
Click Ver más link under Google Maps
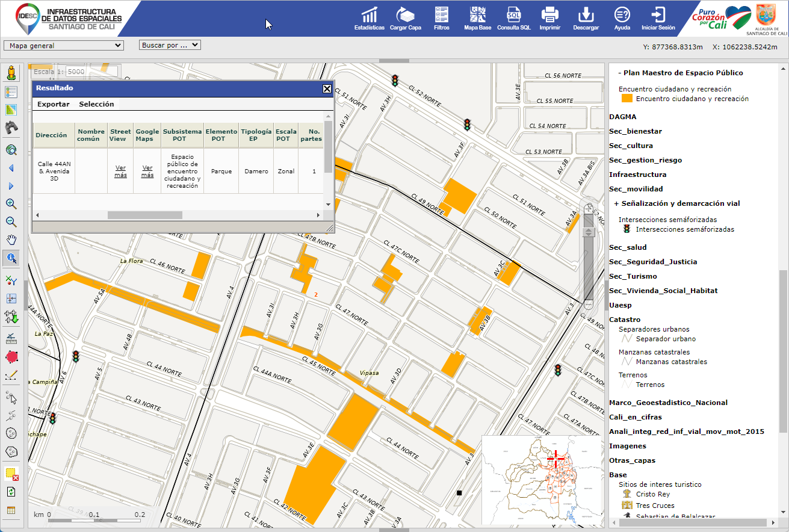(x=147, y=172)
